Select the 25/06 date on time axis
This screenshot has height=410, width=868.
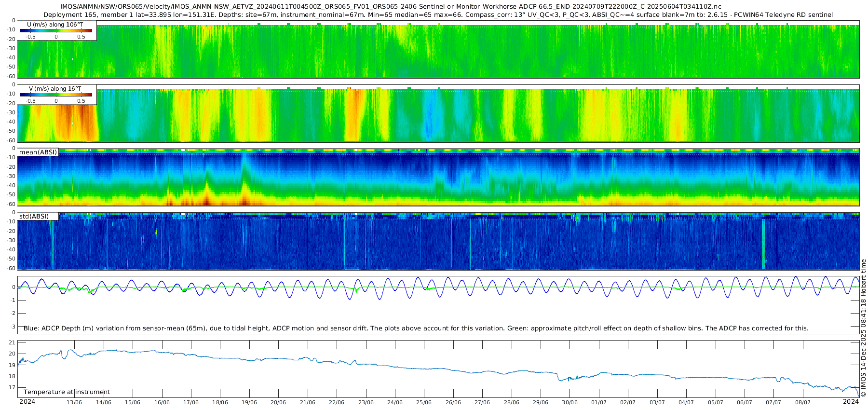pos(424,402)
